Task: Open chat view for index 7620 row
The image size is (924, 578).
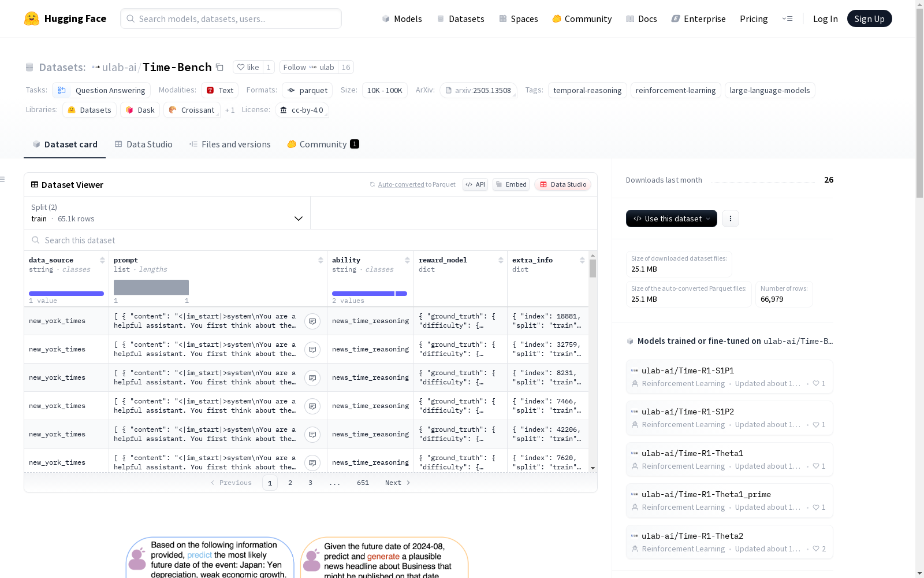Action: pos(312,463)
